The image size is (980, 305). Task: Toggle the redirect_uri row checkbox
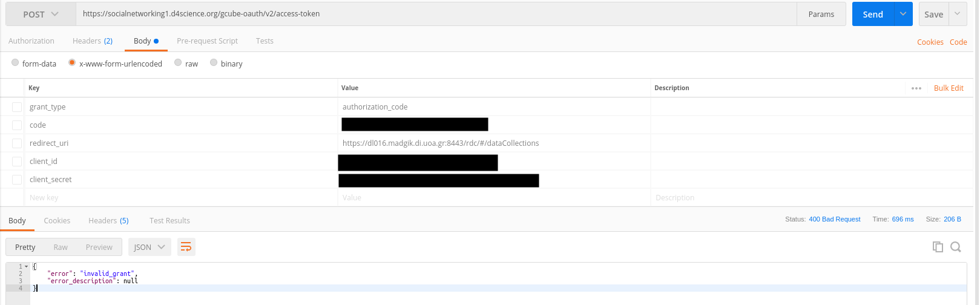(x=17, y=143)
